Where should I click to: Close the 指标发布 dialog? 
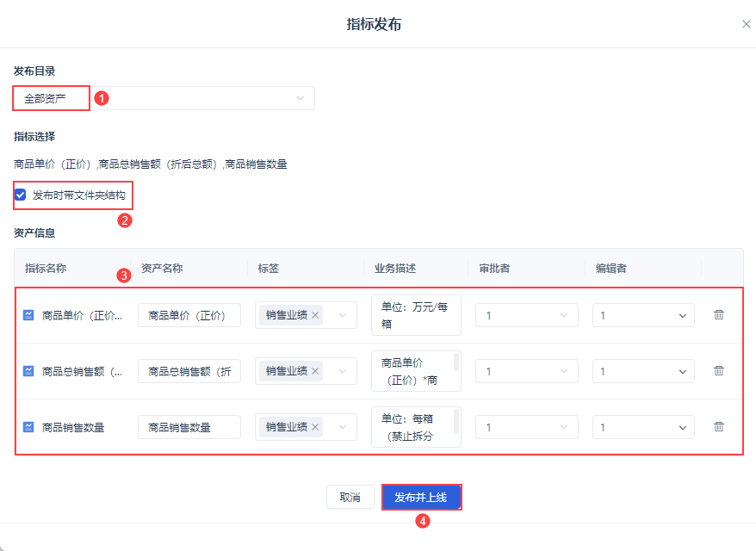747,24
